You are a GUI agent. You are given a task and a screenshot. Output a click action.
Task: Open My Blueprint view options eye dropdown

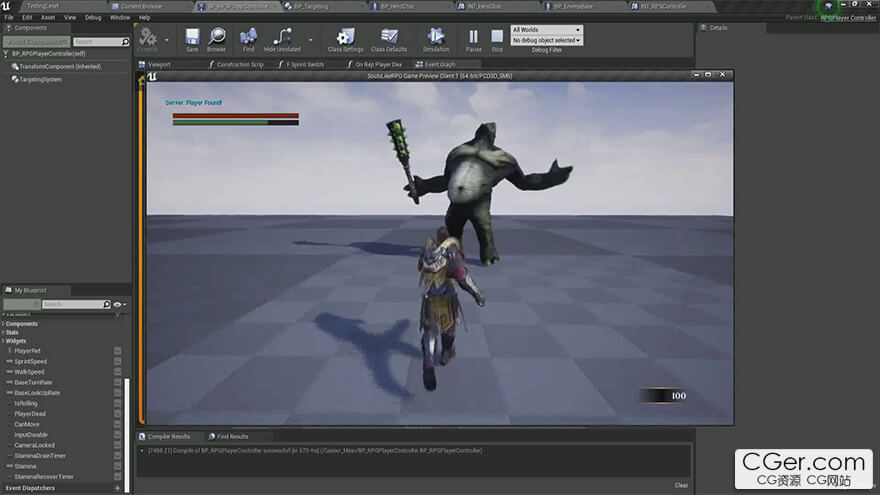click(120, 304)
